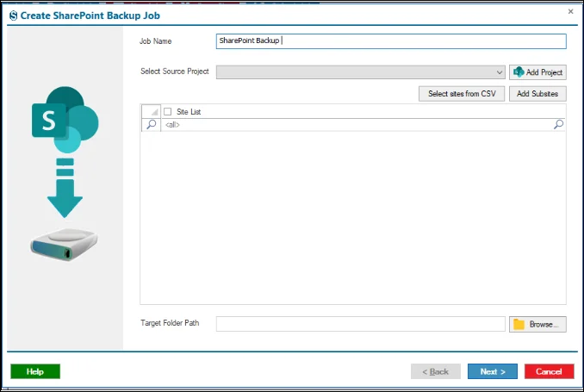Click the magnifier icon left of filter row
Image resolution: width=584 pixels, height=392 pixels.
(152, 124)
